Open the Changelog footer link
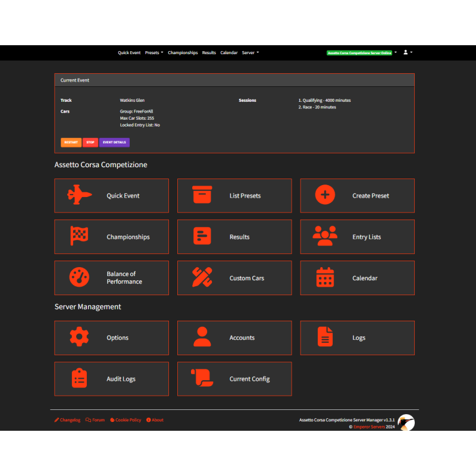476x476 pixels. click(67, 420)
